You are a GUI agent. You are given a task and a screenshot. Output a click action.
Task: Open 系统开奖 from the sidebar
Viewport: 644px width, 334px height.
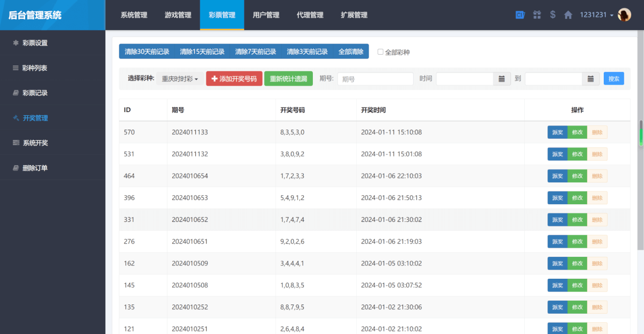pos(35,143)
